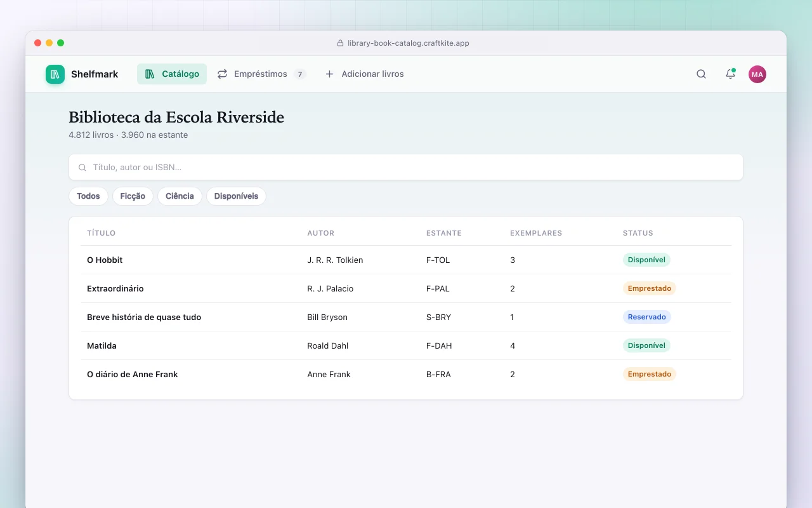812x508 pixels.
Task: Switch to the Catálogo tab
Action: pos(172,74)
